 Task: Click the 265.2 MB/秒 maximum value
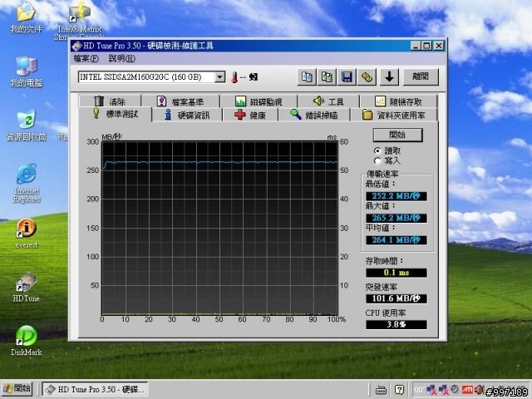[x=397, y=218]
